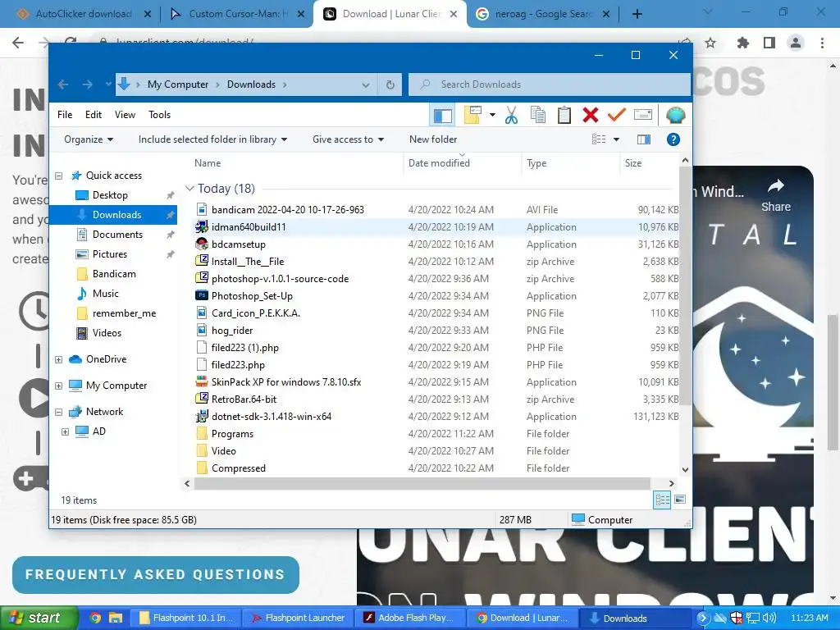Open the View menu

pos(125,115)
